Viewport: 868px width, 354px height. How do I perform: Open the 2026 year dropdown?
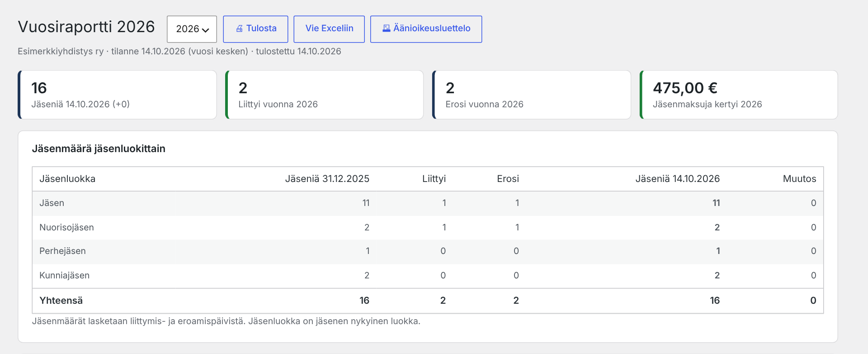coord(192,29)
